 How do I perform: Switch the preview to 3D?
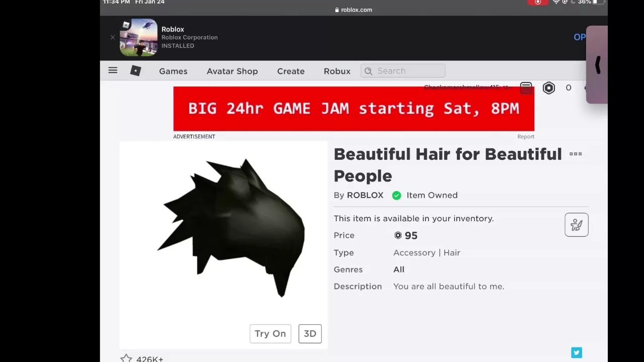tap(310, 334)
